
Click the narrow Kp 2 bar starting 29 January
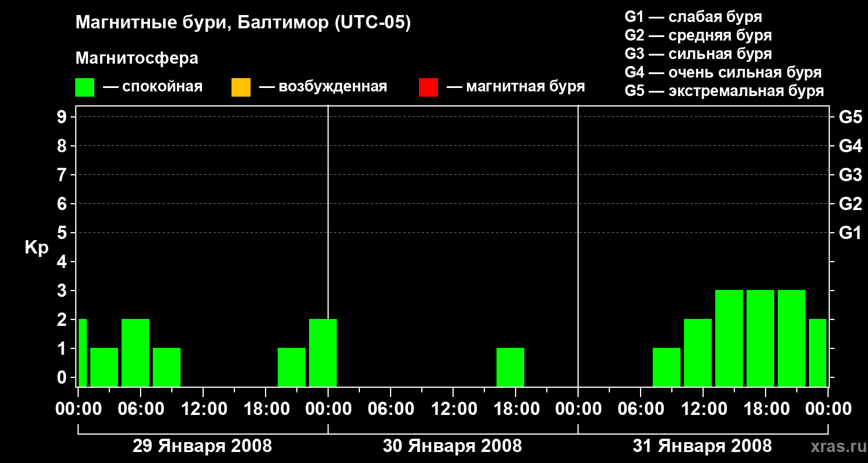click(x=83, y=352)
